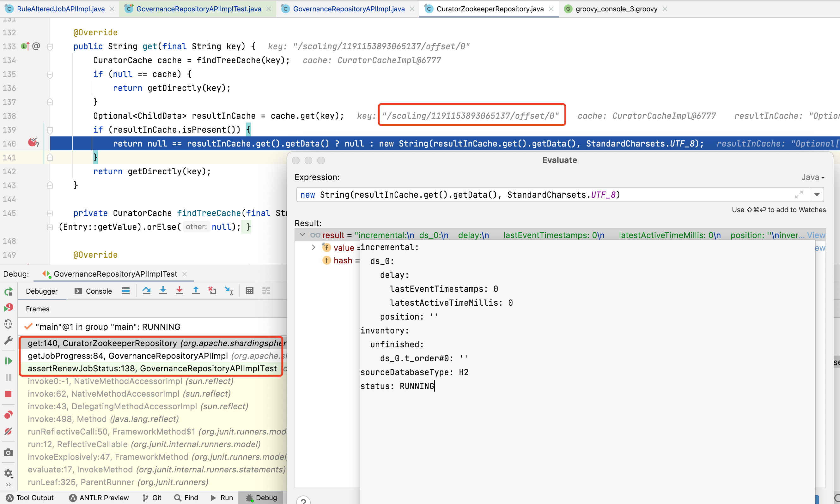Expand folded findTreeCache method at line 145

point(50,213)
